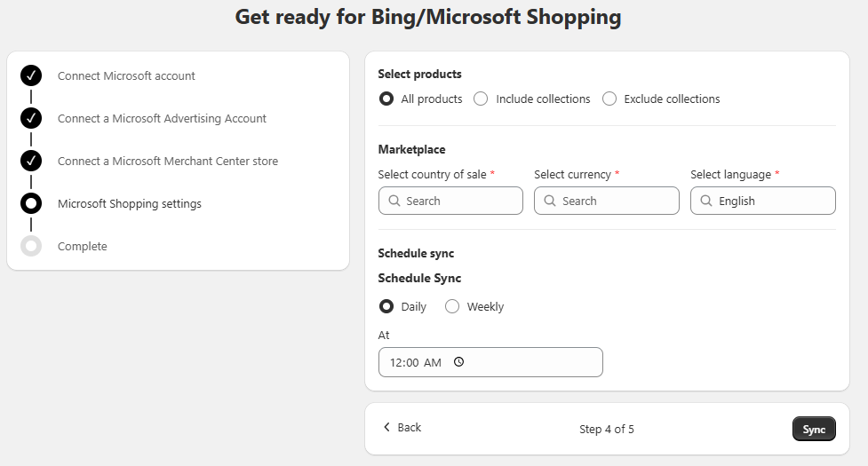This screenshot has width=868, height=466.
Task: Click the Back chevron arrow icon
Action: click(x=386, y=427)
